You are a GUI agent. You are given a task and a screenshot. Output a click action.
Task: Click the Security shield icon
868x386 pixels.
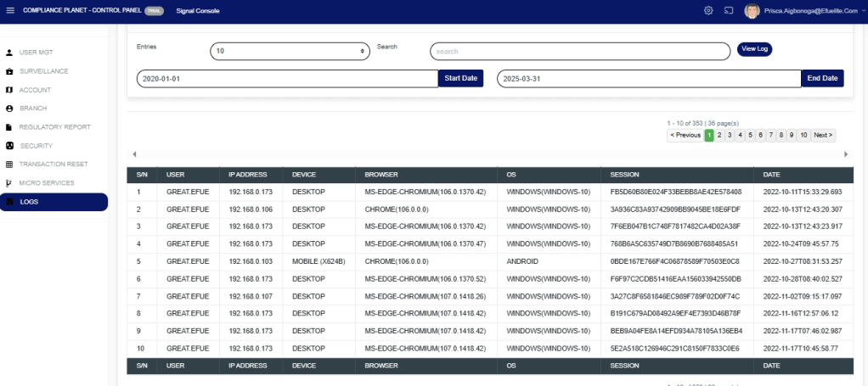(9, 146)
